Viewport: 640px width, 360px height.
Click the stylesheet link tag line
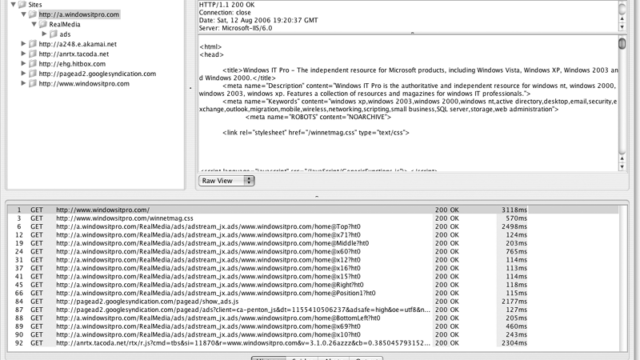[x=316, y=133]
